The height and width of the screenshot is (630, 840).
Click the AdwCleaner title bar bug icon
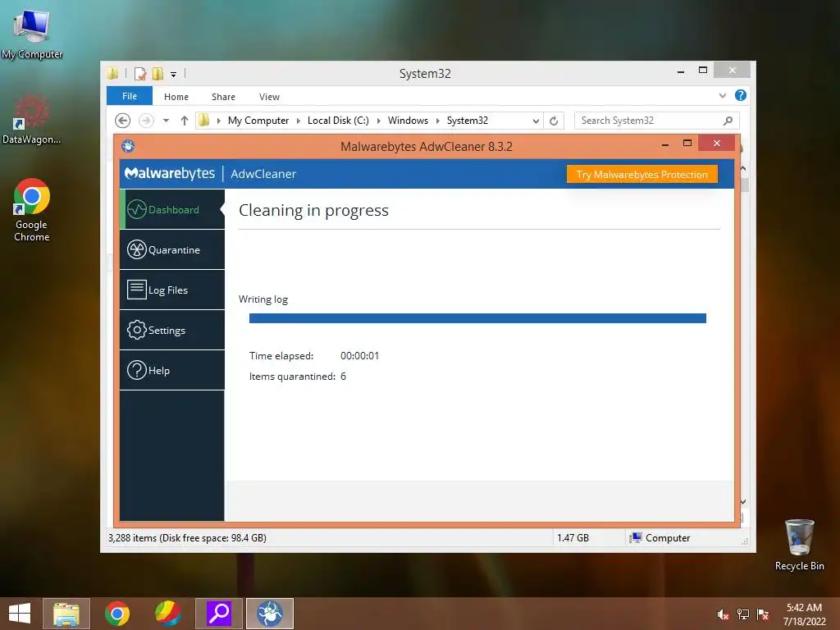point(127,146)
